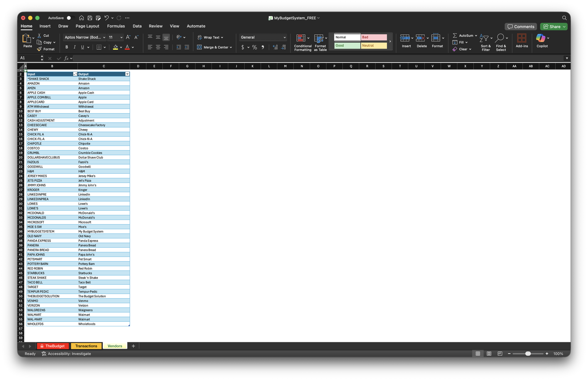Apply italic formatting
Image resolution: width=588 pixels, height=380 pixels.
pos(74,47)
